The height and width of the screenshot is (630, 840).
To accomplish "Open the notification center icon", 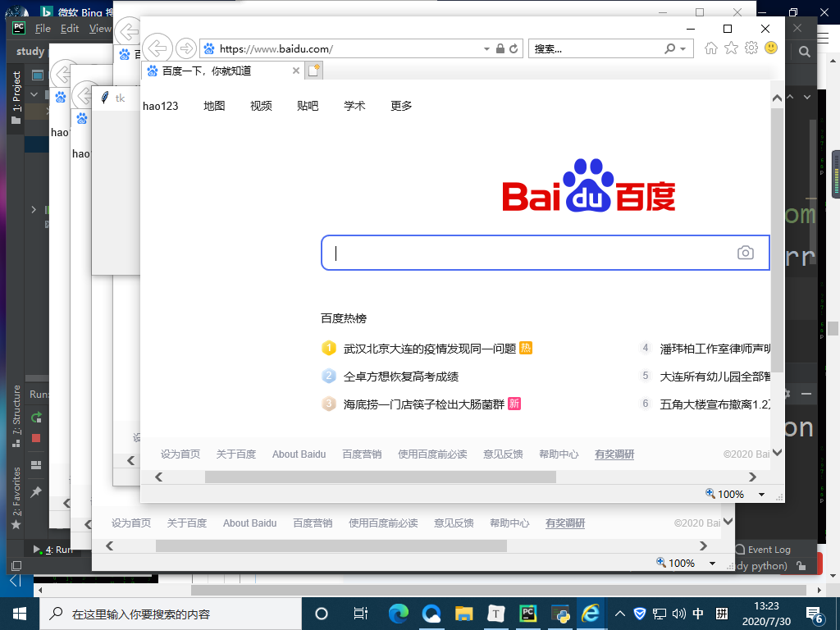I will pyautogui.click(x=815, y=615).
